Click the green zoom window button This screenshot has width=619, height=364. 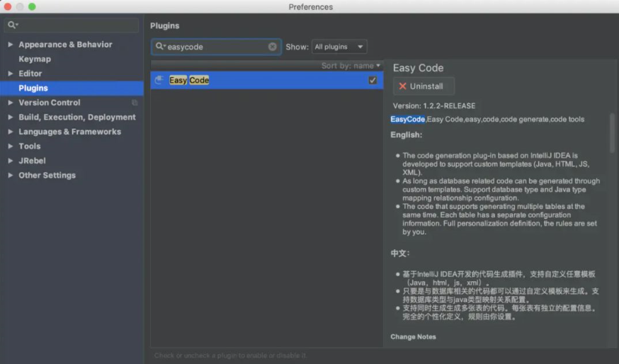click(x=32, y=6)
